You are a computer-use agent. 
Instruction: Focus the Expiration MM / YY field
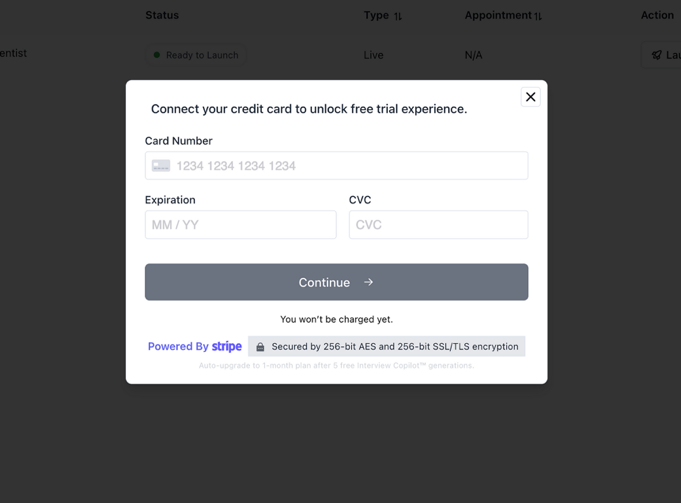[x=240, y=225]
